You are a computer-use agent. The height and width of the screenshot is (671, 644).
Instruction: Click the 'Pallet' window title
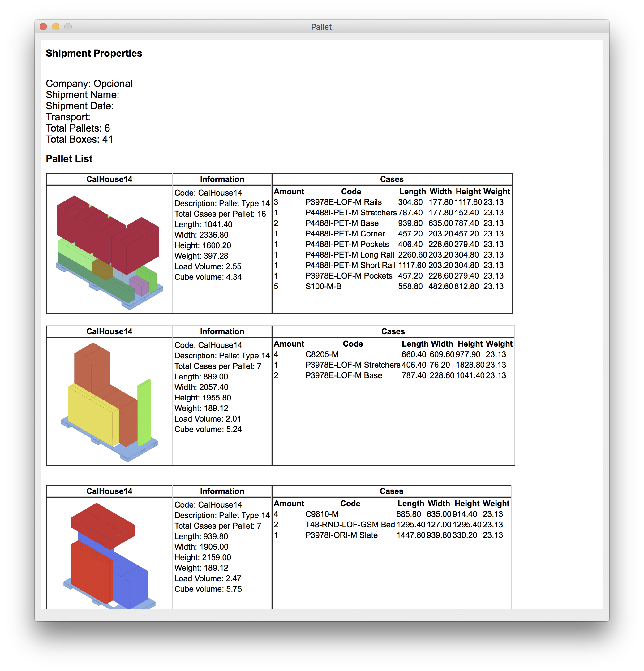coord(321,27)
